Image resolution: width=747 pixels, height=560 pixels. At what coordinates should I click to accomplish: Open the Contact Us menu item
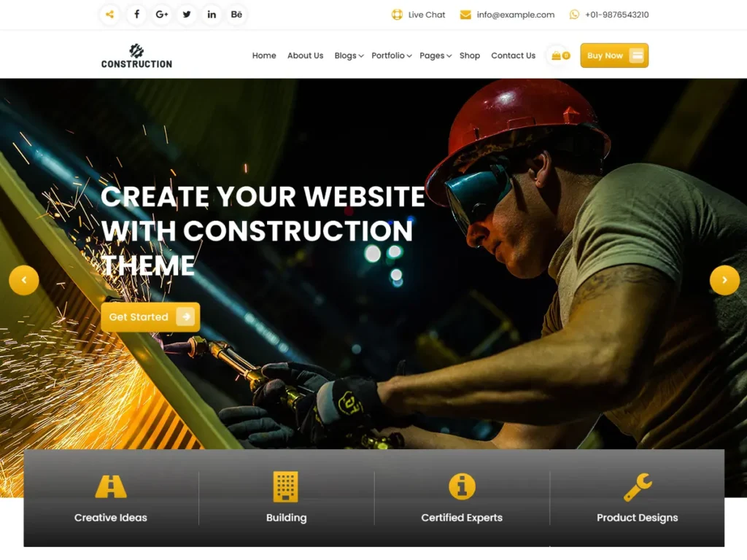coord(513,55)
